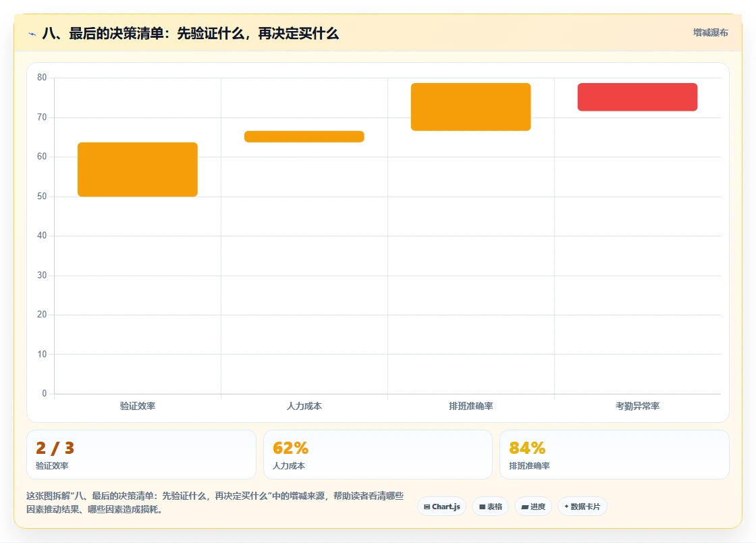Click the 50 y-axis tick label
The height and width of the screenshot is (543, 756).
[x=42, y=197]
